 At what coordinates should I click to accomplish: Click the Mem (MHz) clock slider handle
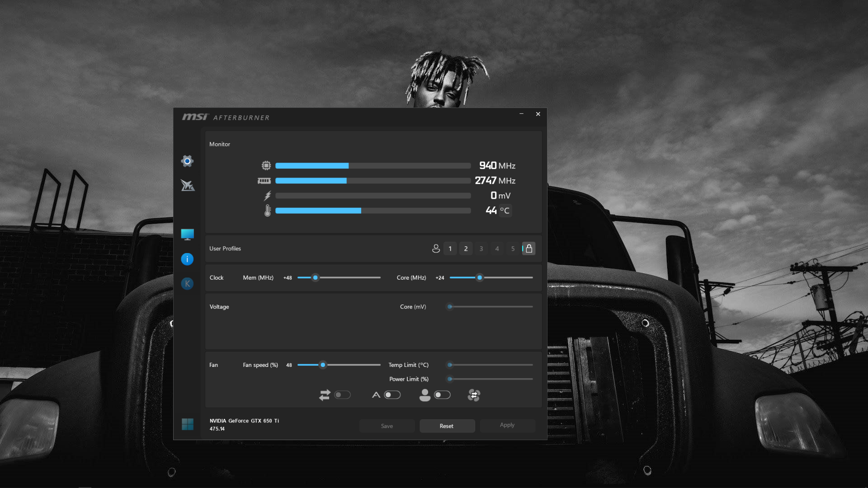(316, 277)
